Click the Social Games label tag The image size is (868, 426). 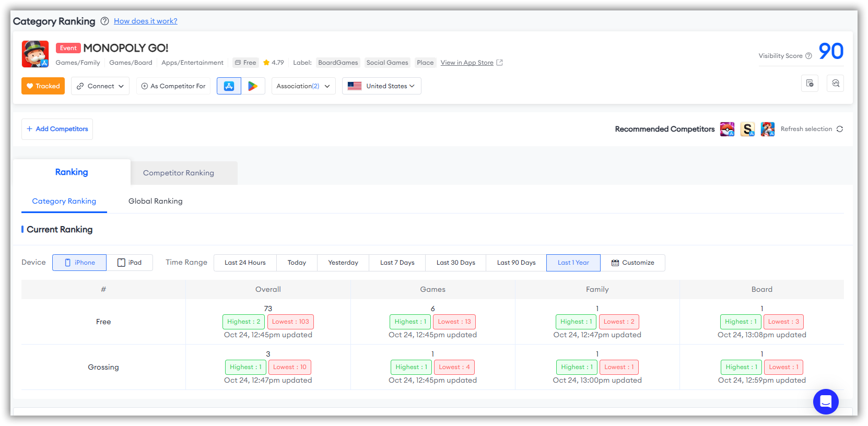(x=388, y=63)
